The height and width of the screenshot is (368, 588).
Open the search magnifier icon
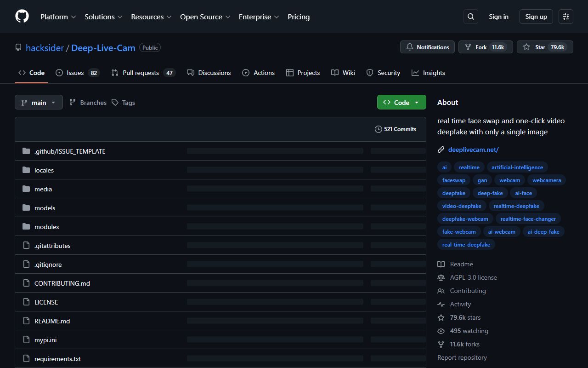pyautogui.click(x=471, y=17)
